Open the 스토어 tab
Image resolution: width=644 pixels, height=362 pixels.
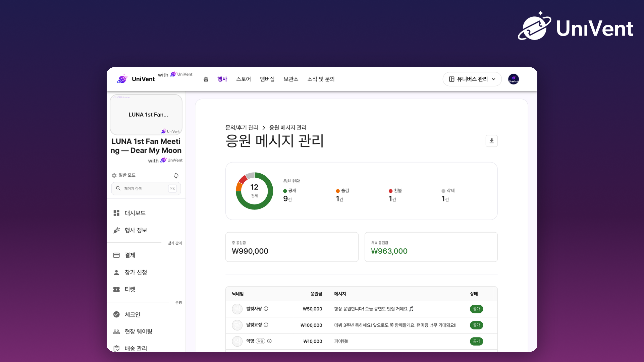[x=244, y=79]
